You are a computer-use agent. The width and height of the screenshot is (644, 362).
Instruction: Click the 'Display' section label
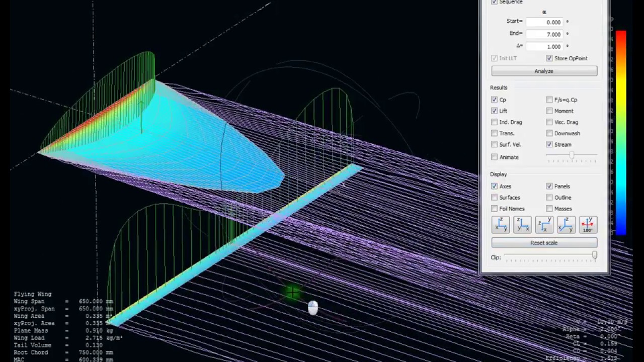[x=499, y=174]
